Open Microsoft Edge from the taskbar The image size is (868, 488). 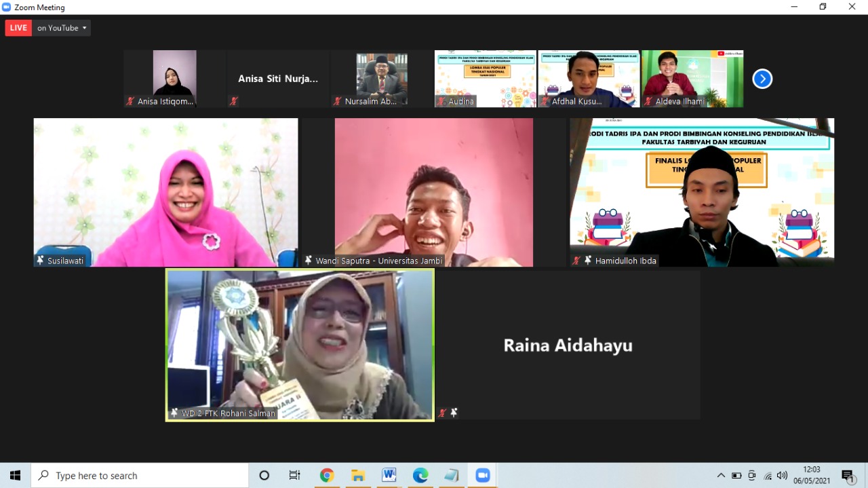(420, 476)
